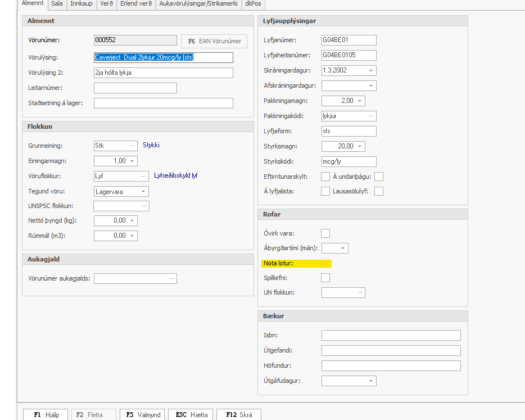Tick the Spilliefni checkbox

325,277
